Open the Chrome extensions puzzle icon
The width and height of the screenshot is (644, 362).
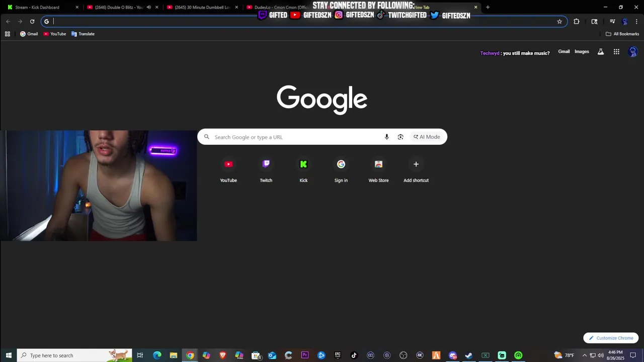[x=577, y=21]
